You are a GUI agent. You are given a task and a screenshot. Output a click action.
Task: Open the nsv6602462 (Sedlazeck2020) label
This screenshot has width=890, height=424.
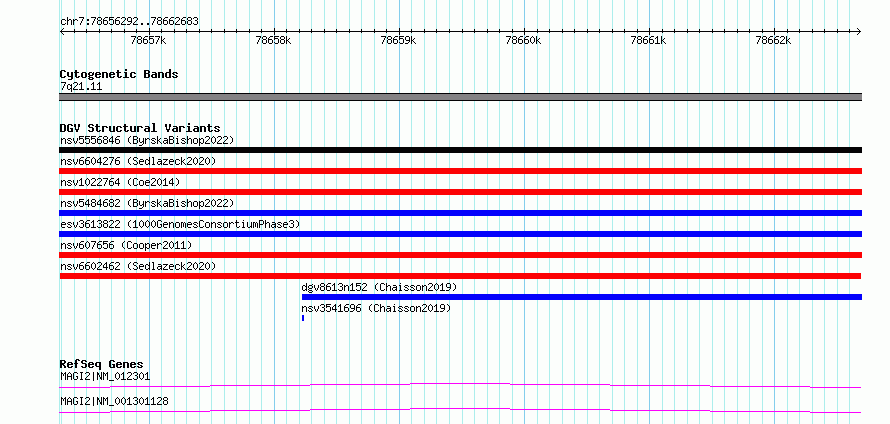138,266
